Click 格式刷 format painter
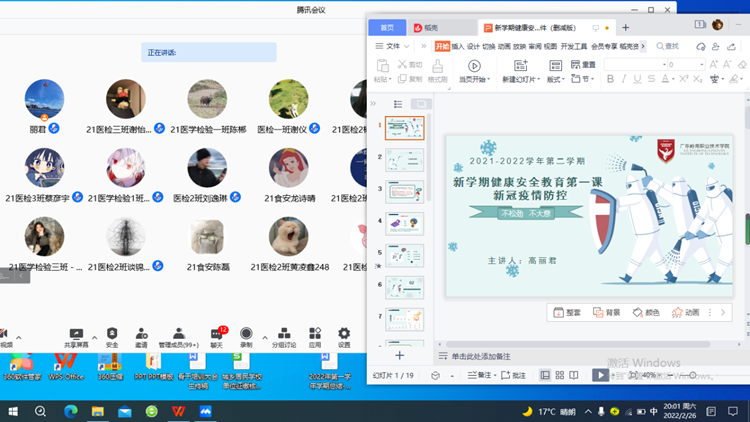Viewport: 750px width, 422px height. pos(438,71)
